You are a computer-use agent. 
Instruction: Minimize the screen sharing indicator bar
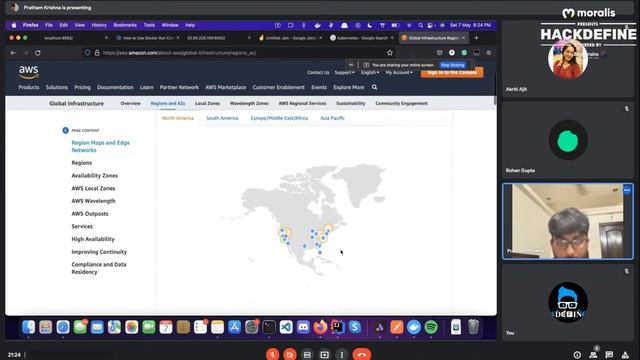(x=351, y=65)
